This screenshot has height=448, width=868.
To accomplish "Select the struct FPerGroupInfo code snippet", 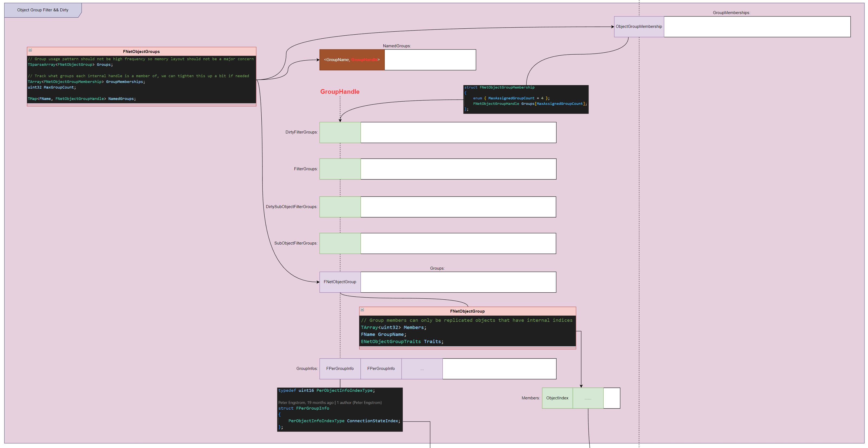I will (x=340, y=409).
